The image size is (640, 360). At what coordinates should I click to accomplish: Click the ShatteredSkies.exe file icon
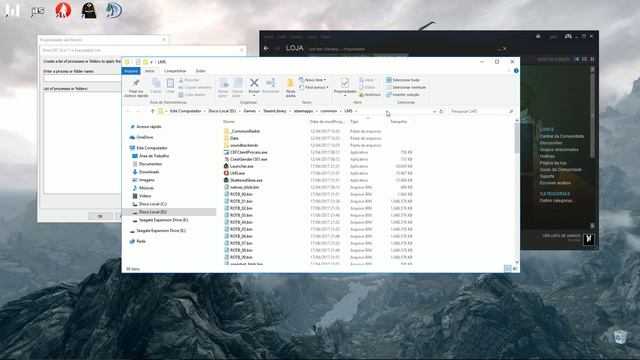(226, 180)
